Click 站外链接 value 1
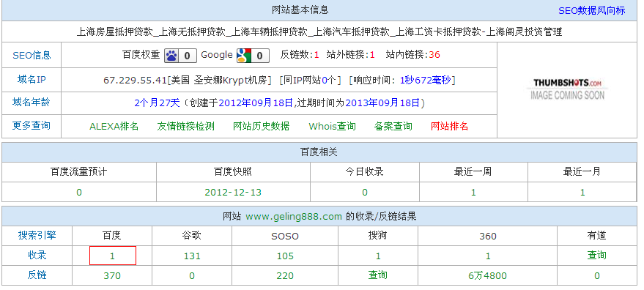Viewport: 644px width, 290px height. pyautogui.click(x=372, y=55)
